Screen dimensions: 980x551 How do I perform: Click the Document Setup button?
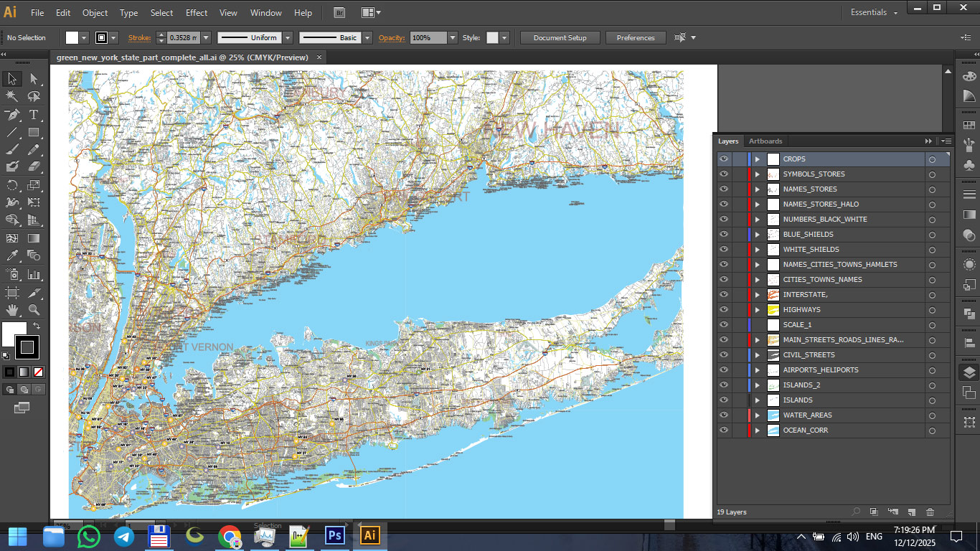click(x=560, y=38)
